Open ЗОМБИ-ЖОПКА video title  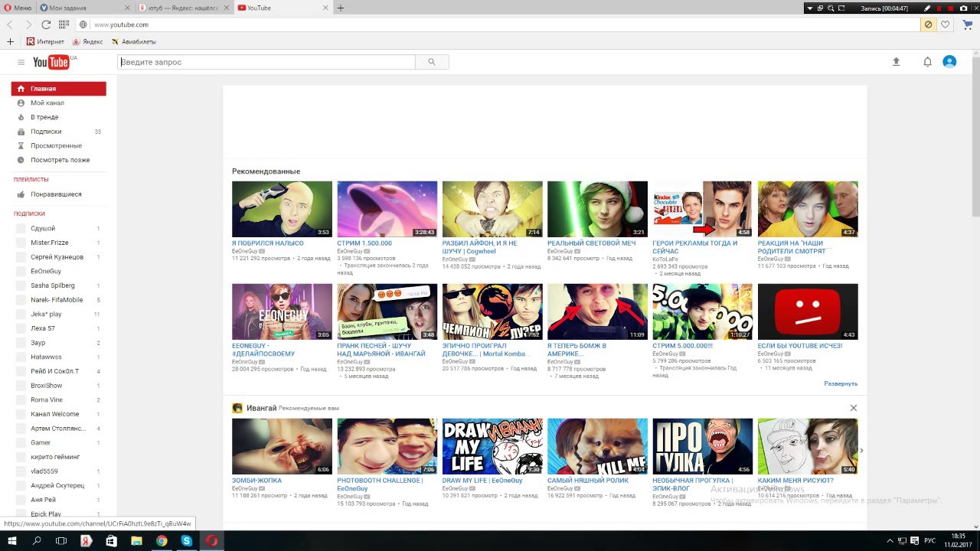click(x=257, y=481)
